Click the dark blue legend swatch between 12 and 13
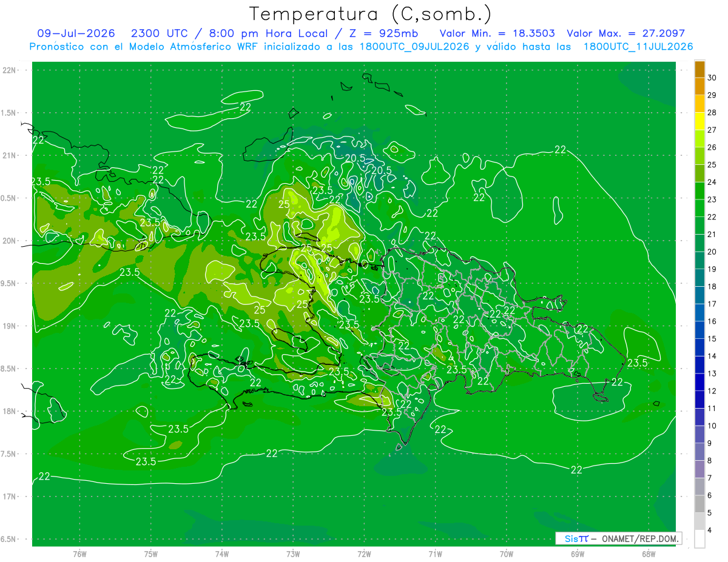Screen dimensions: 728x562 coord(699,383)
